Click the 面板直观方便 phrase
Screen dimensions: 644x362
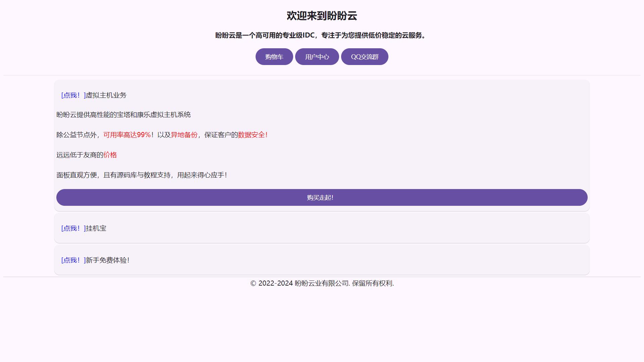(76, 175)
